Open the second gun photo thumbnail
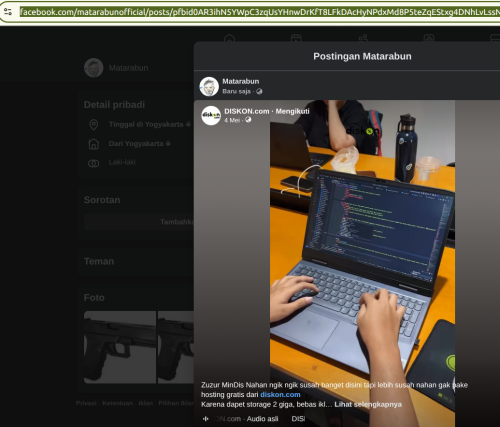Viewport: 500px width, 427px height. tap(176, 347)
